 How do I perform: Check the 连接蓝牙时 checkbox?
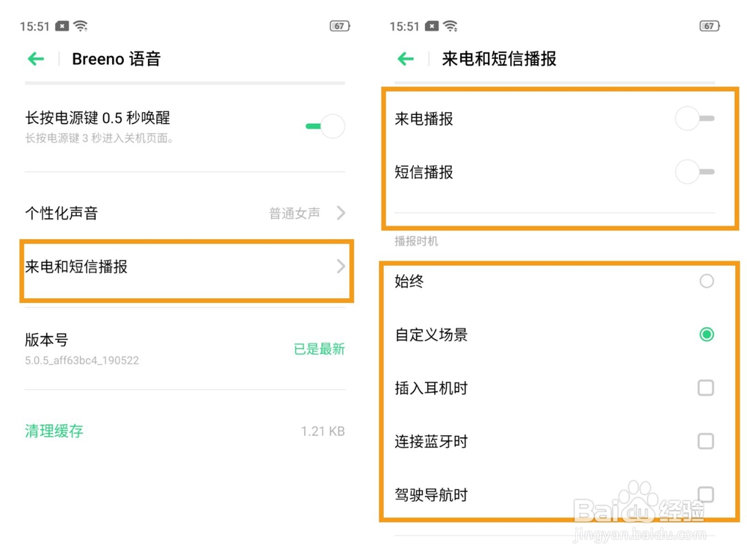pos(705,441)
